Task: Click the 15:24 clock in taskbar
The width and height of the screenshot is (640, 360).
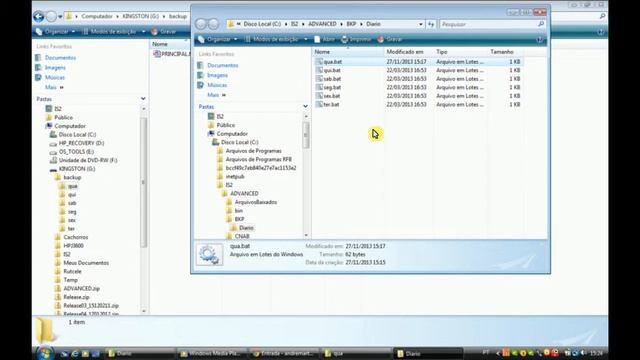Action: click(596, 353)
